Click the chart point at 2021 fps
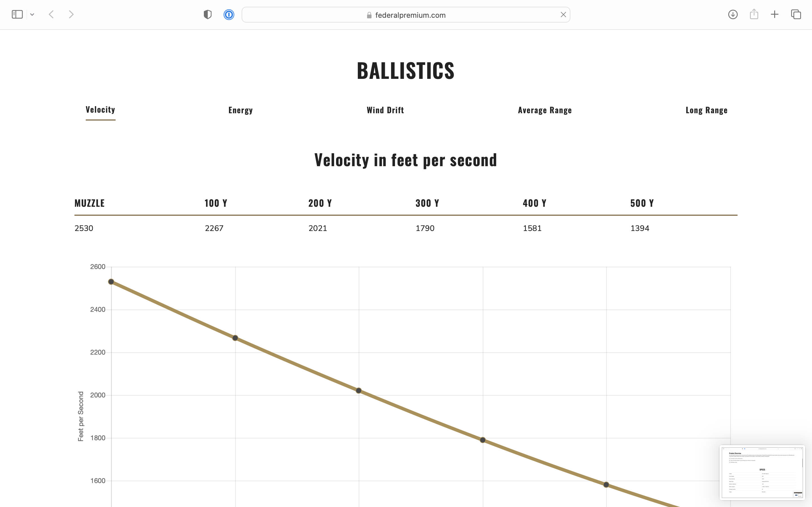The image size is (812, 507). coord(359,391)
